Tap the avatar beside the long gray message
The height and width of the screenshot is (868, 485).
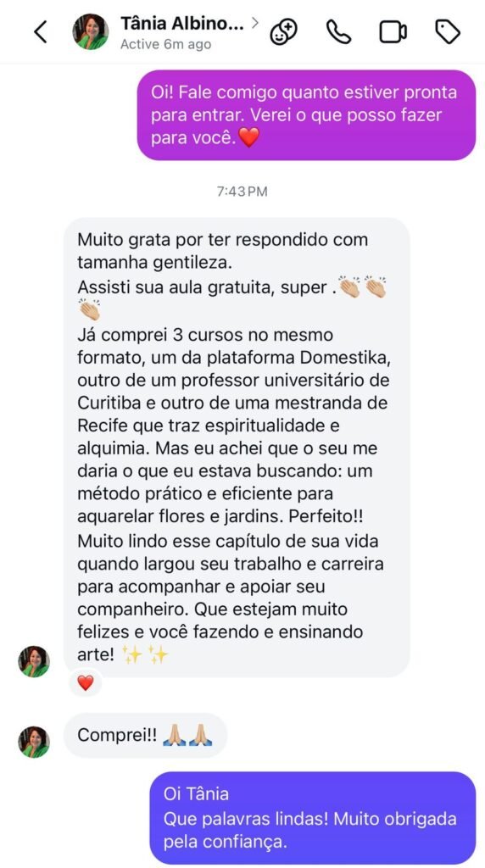(x=34, y=661)
